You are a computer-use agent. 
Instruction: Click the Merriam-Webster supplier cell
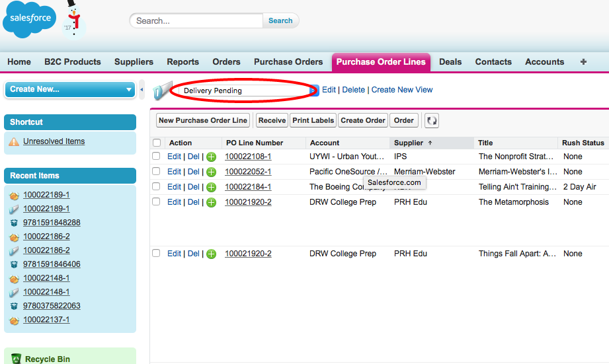coord(425,172)
